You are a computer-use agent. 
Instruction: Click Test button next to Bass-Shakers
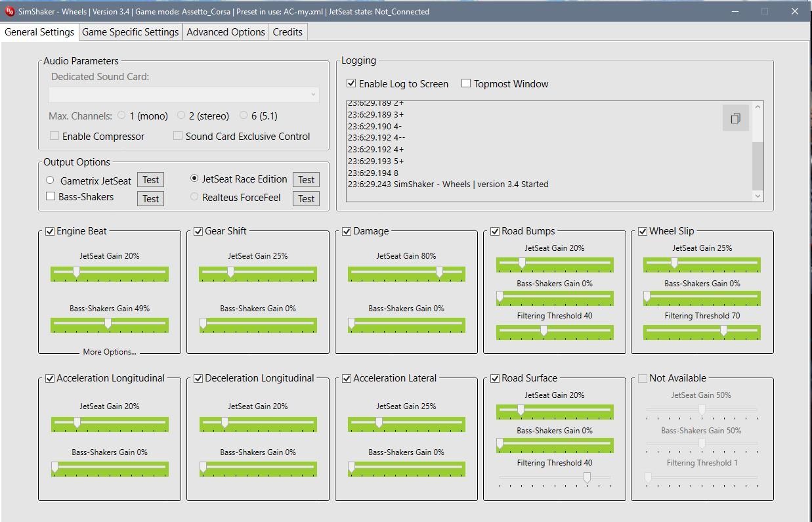[150, 198]
